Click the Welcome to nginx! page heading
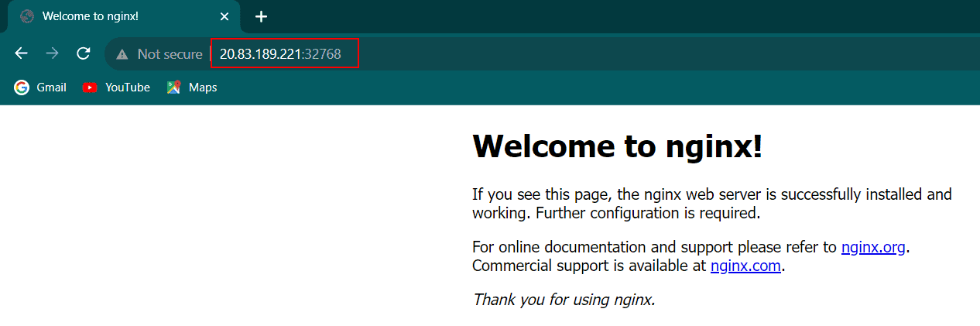 coord(617,146)
